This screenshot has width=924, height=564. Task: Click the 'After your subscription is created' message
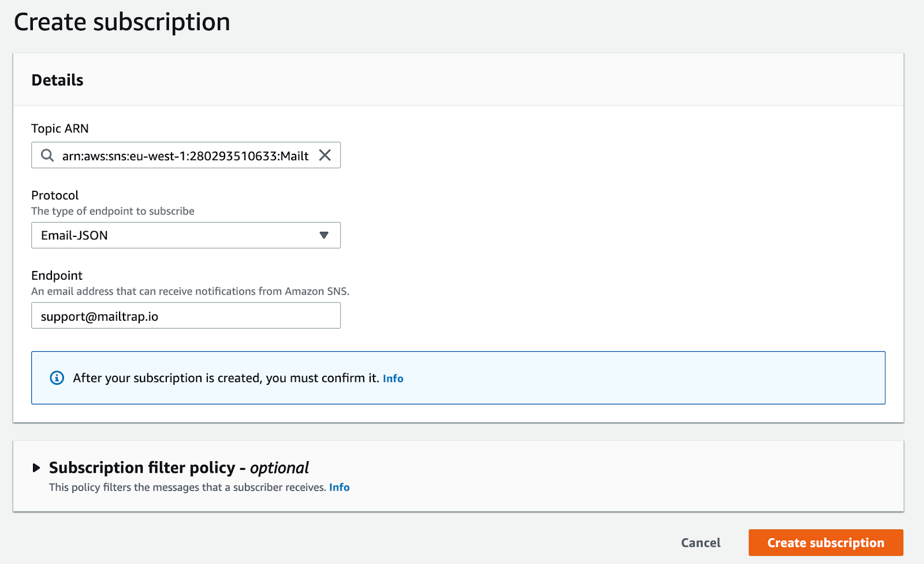pos(225,378)
